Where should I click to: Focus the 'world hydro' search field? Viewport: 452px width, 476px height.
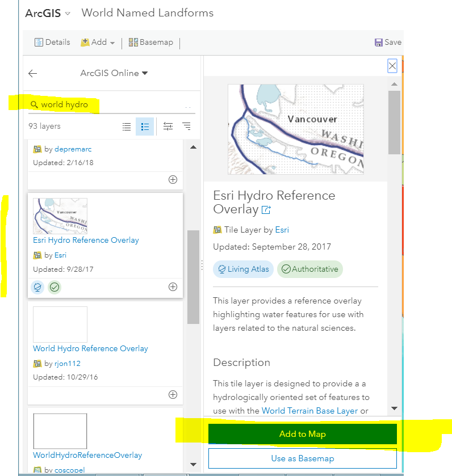tap(112, 105)
